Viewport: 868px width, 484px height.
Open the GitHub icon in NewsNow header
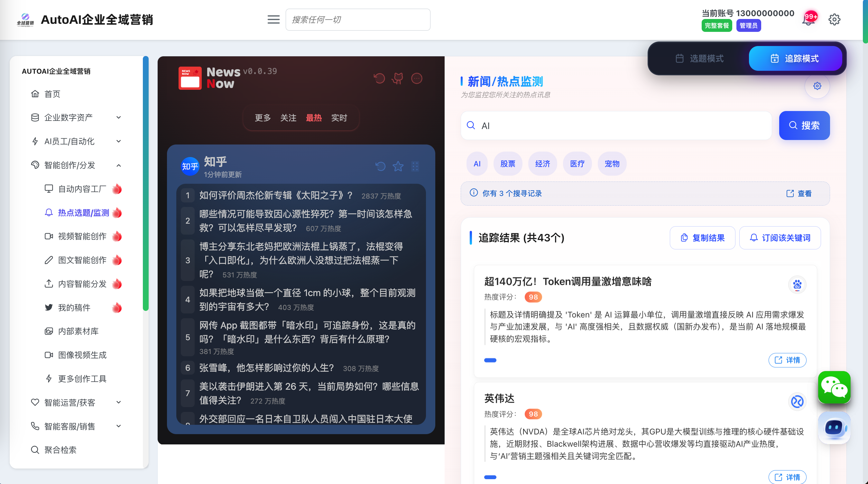398,78
